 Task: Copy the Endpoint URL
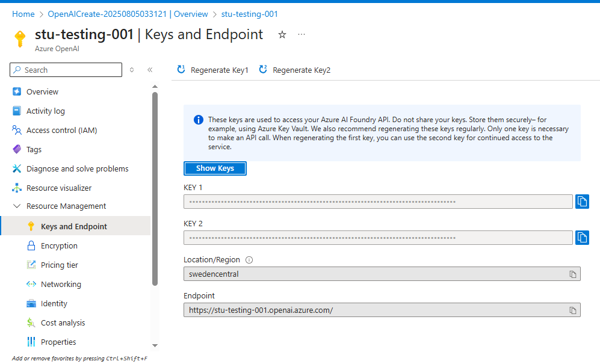573,310
